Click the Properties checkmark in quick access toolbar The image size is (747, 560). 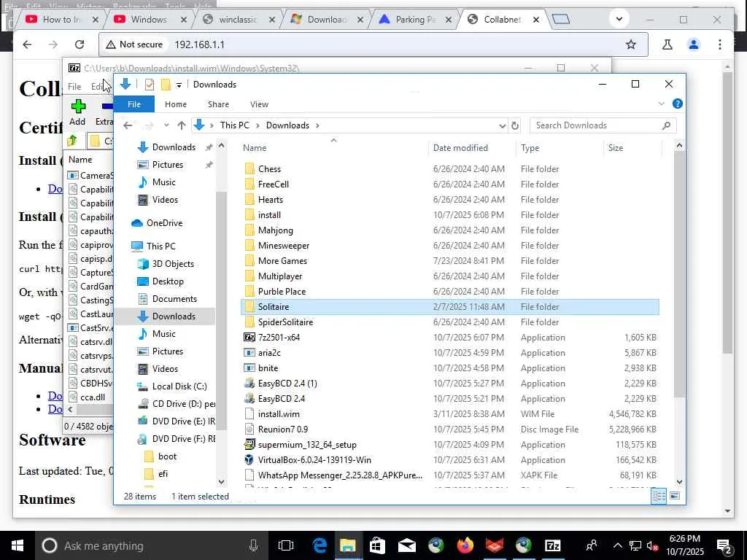150,85
